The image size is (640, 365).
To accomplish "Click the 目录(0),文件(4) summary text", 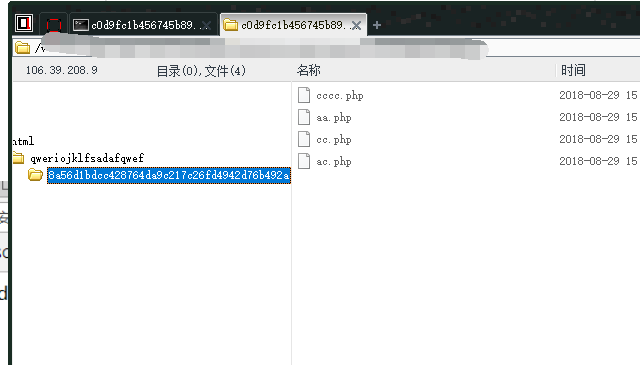I will pos(201,71).
